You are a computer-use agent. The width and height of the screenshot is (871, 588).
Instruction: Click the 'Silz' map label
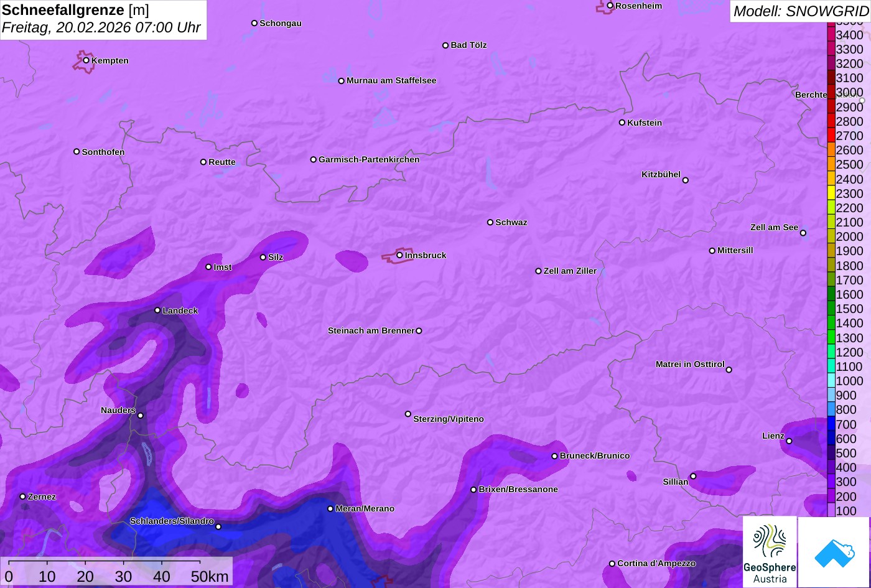[276, 257]
